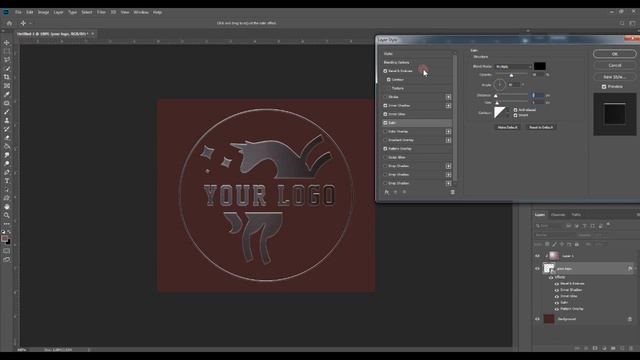
Task: Select the Brush tool
Action: [x=7, y=112]
